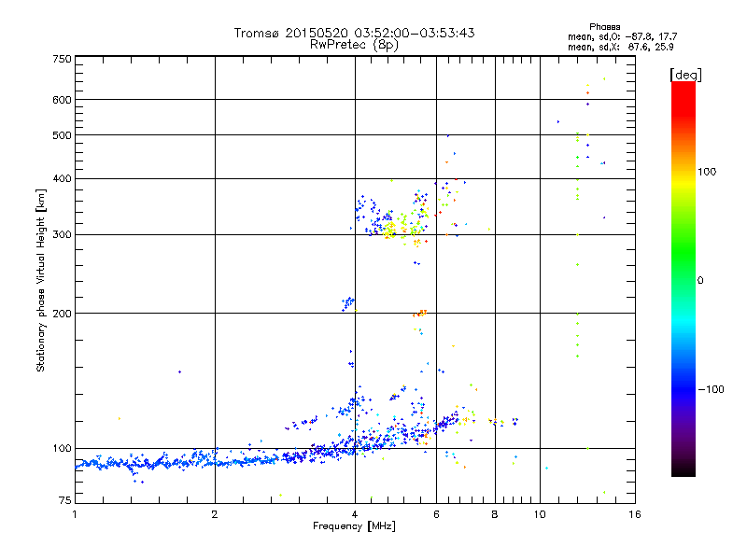The width and height of the screenshot is (747, 560).
Task: Click y-axis tick label '200'
Action: (x=62, y=314)
